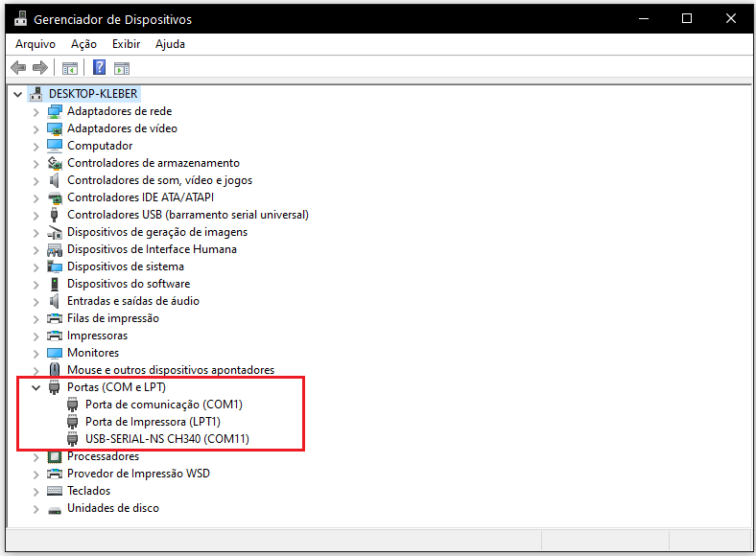Expand the Controladores USB category
This screenshot has height=556, width=756.
36,216
